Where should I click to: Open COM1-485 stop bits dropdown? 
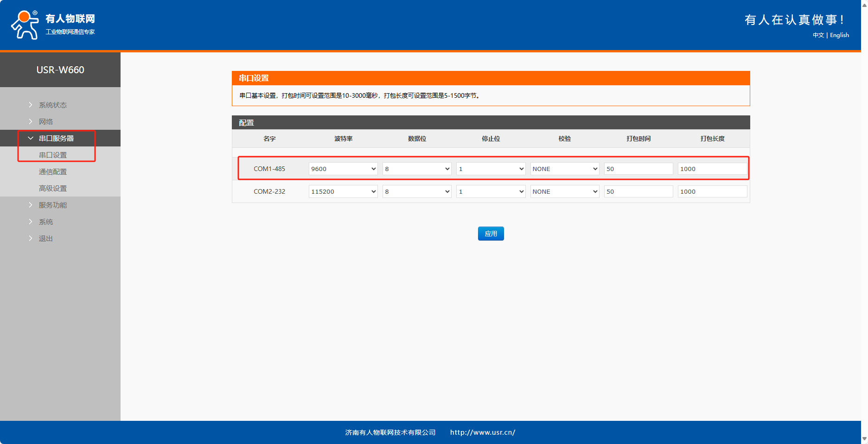point(491,169)
